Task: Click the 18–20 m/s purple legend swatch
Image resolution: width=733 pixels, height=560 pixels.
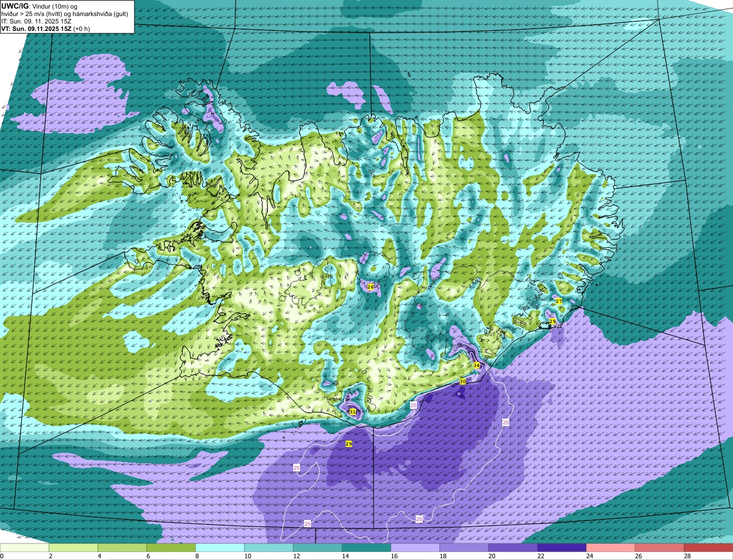Action: click(464, 547)
